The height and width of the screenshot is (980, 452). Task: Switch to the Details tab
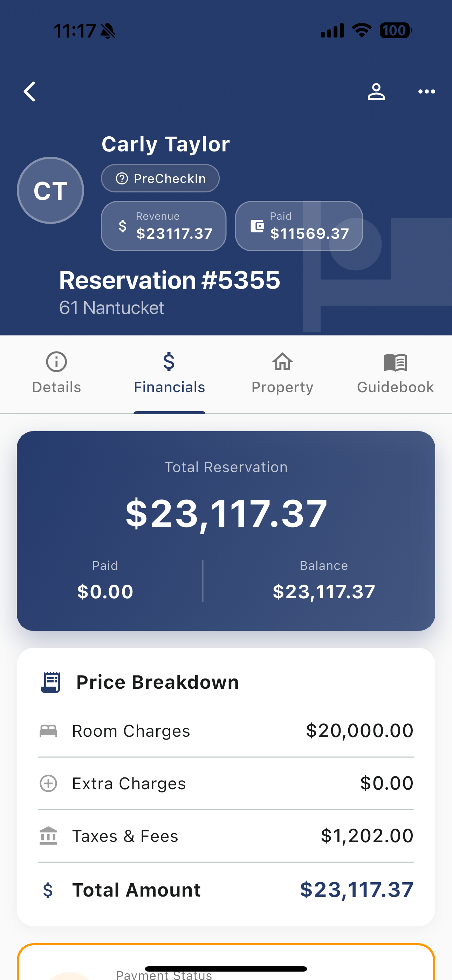[56, 374]
